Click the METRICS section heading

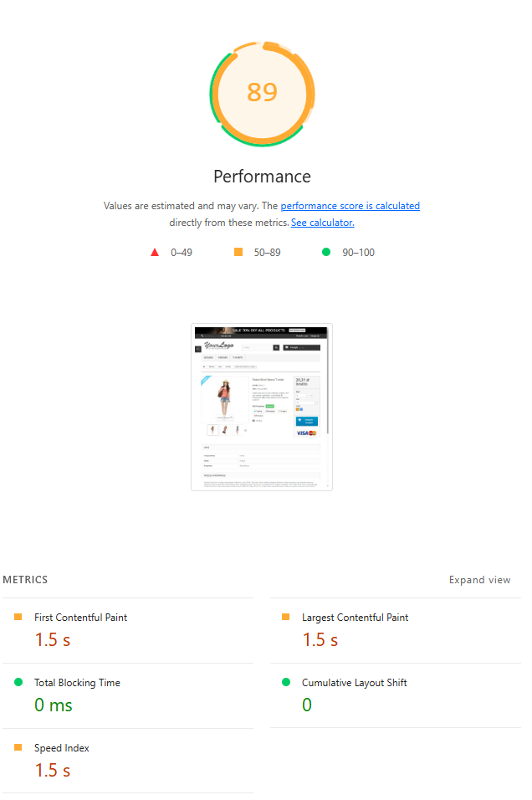tap(25, 580)
